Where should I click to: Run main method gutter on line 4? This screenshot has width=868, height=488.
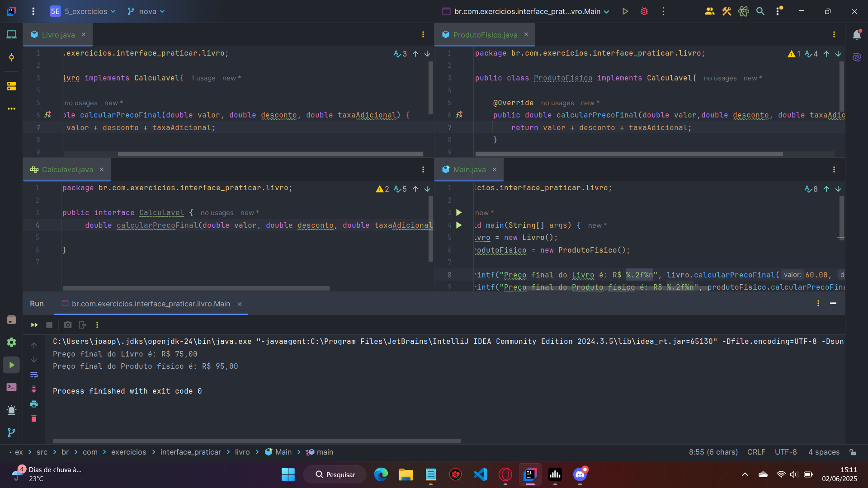(459, 225)
